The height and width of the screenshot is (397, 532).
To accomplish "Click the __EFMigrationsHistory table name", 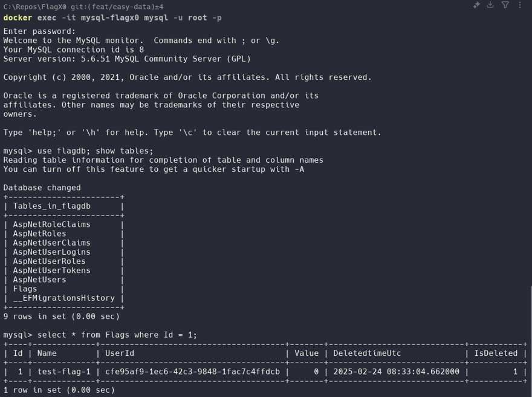I will coord(64,298).
